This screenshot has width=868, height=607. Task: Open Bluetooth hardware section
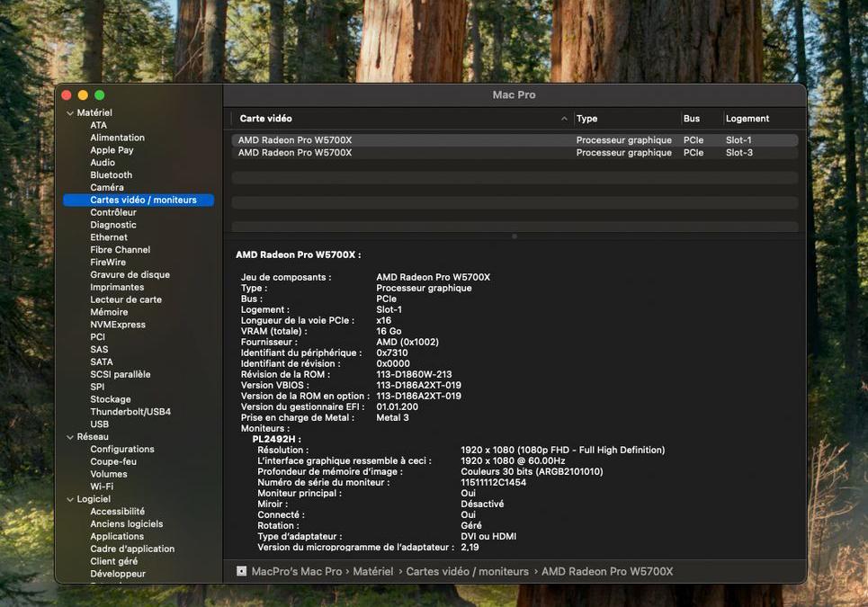point(112,174)
